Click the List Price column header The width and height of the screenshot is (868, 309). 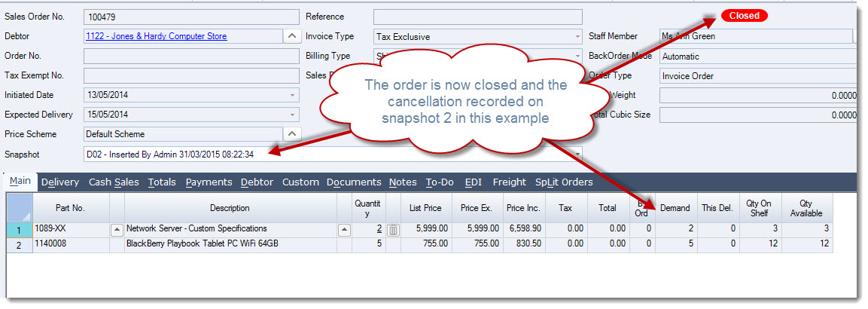pyautogui.click(x=425, y=208)
